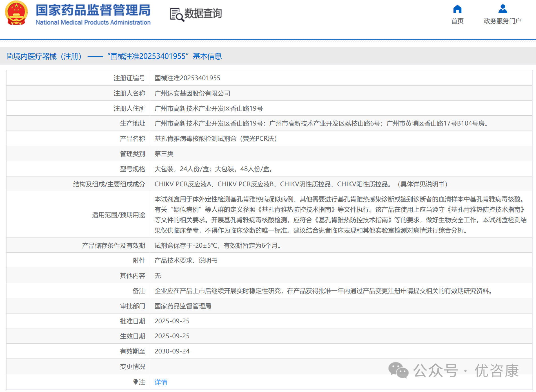Click the document icon before 境内医疗器械
Viewport: 536px width, 392px height.
10,56
